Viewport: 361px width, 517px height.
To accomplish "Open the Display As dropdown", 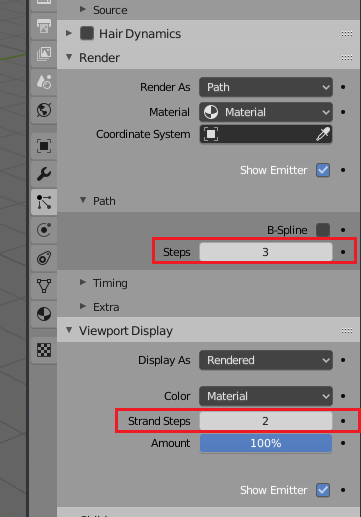I will coord(266,360).
